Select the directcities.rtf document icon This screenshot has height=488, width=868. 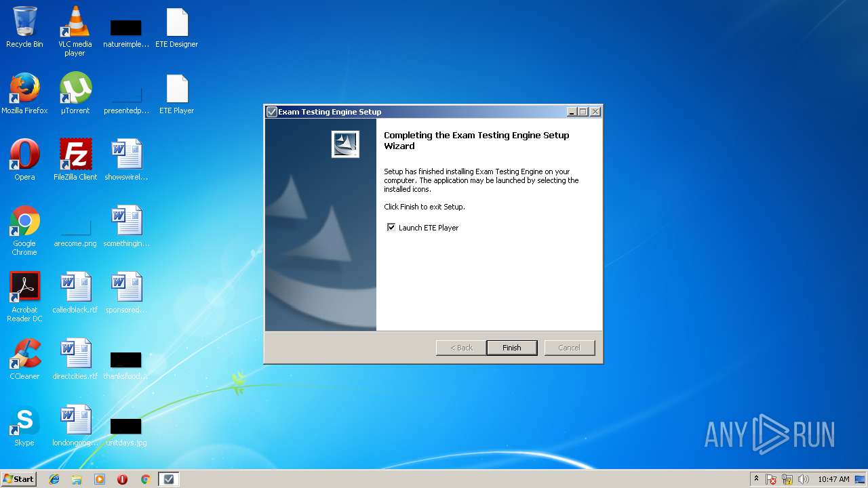tap(75, 359)
